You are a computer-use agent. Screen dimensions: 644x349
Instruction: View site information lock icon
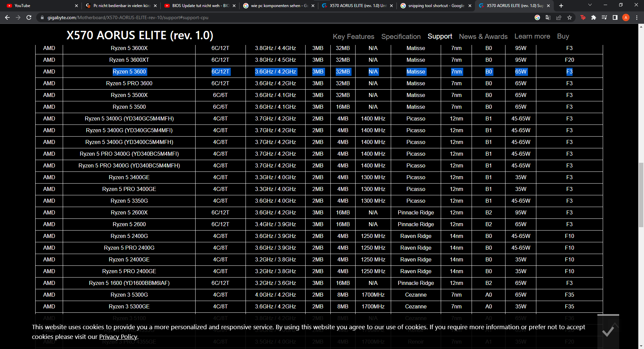coord(42,17)
